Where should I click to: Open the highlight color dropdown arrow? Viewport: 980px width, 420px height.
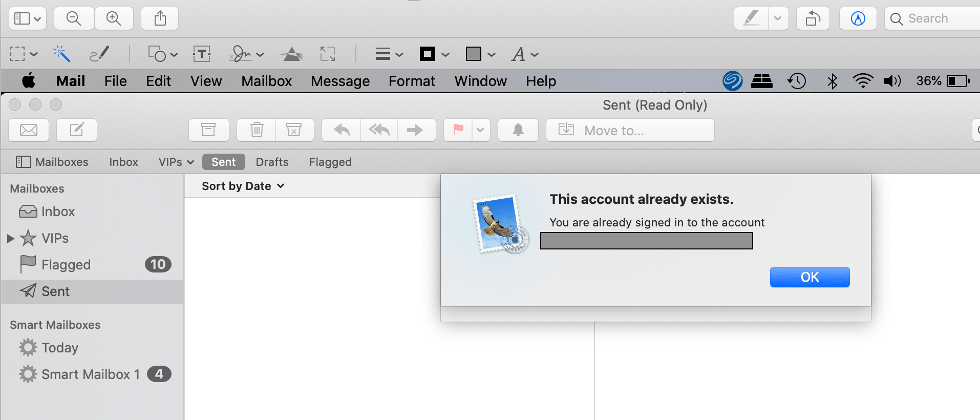[x=778, y=19]
